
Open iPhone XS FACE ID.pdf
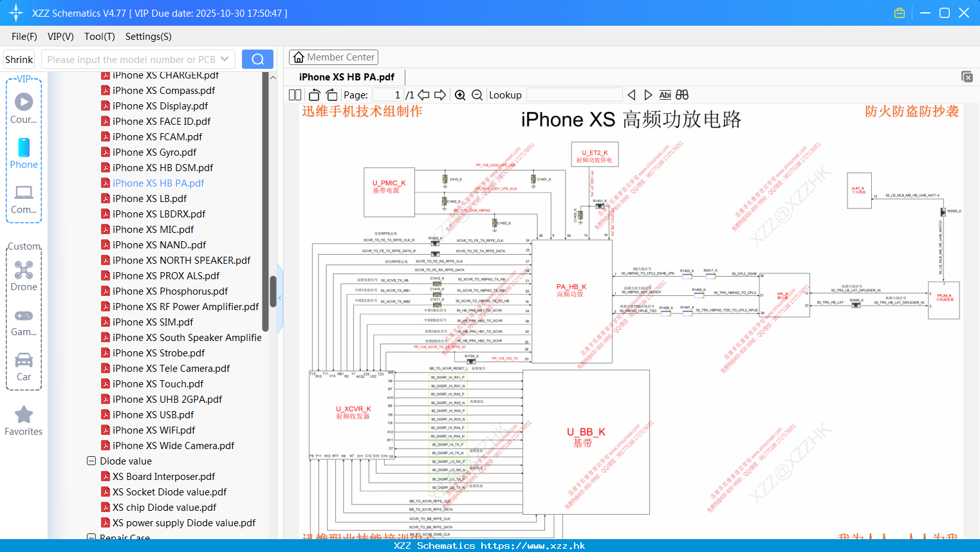pyautogui.click(x=162, y=121)
